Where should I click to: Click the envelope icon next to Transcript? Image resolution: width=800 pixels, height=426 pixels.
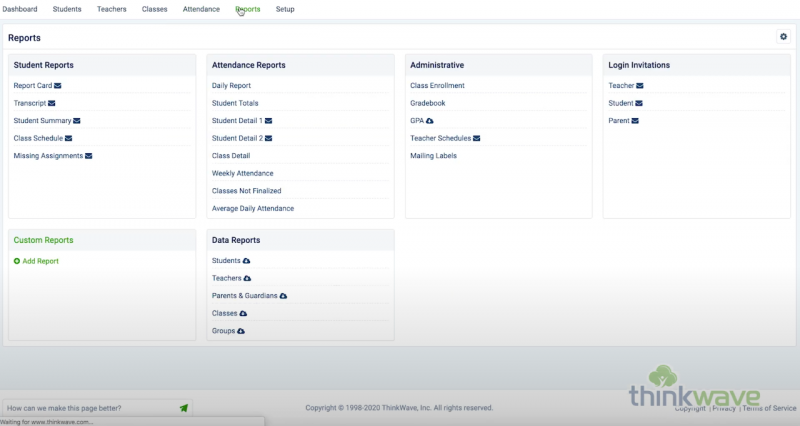click(x=52, y=103)
